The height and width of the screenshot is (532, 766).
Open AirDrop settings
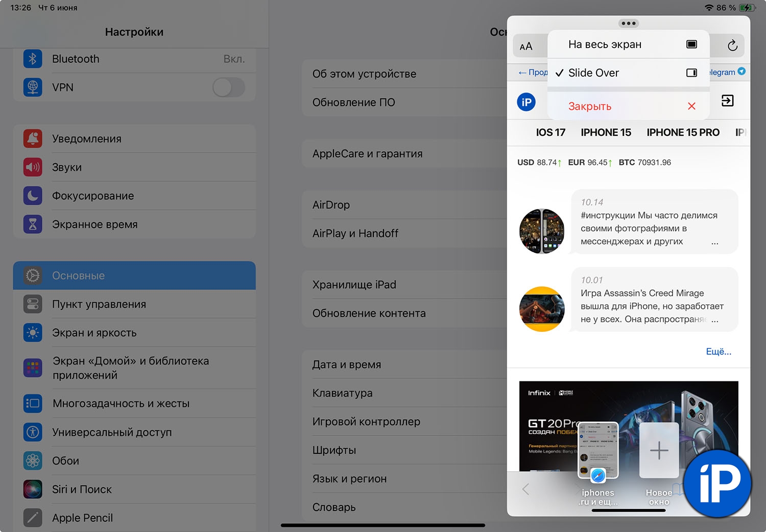pyautogui.click(x=404, y=205)
